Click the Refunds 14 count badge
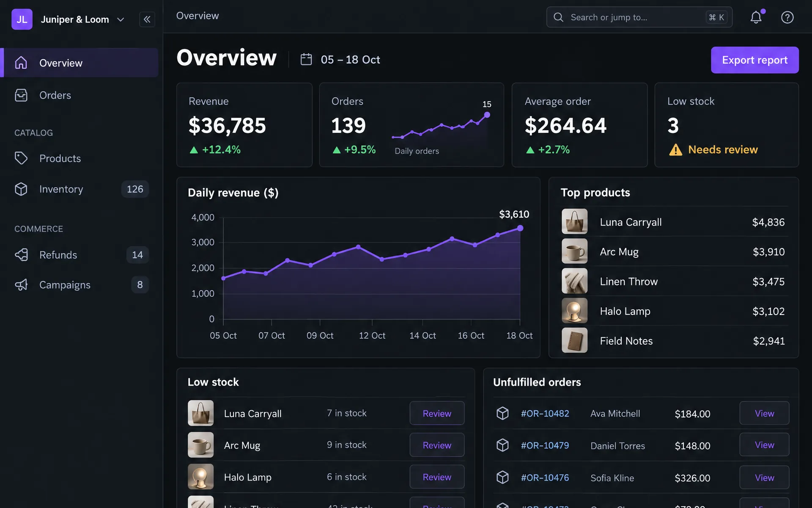812x508 pixels. (137, 255)
